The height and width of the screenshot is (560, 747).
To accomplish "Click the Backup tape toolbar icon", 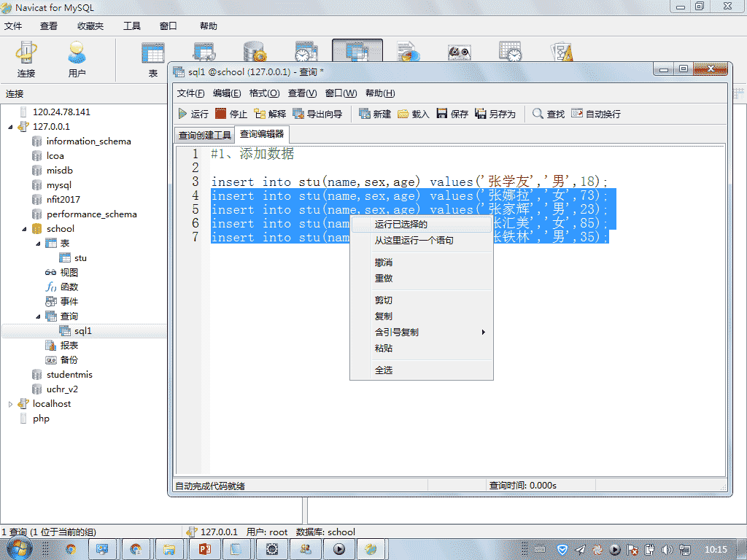I will pos(460,52).
